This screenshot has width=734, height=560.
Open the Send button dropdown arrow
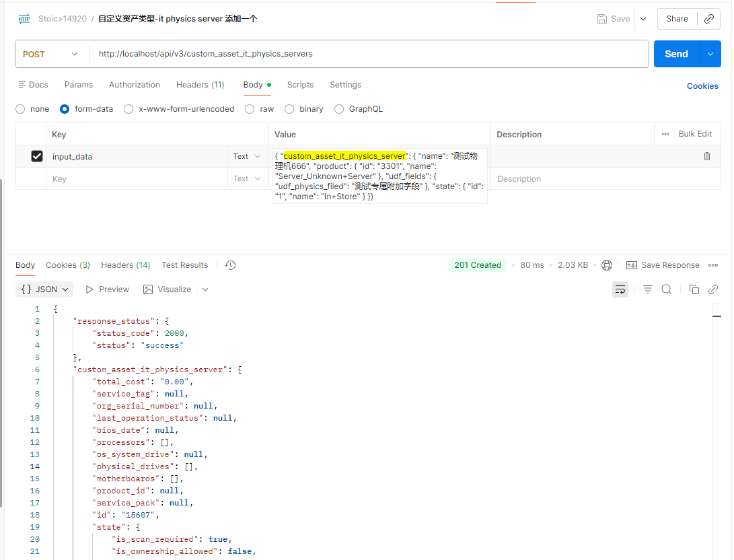coord(710,55)
